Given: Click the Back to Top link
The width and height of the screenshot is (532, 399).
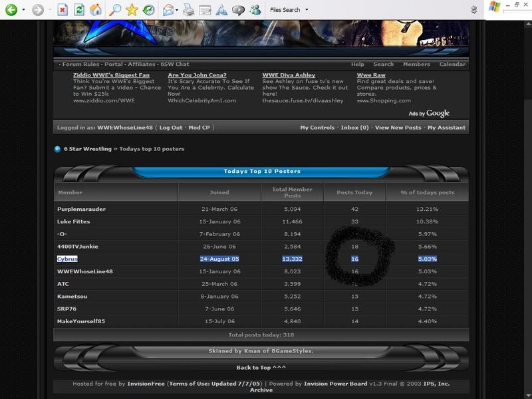Looking at the screenshot, I should (261, 368).
